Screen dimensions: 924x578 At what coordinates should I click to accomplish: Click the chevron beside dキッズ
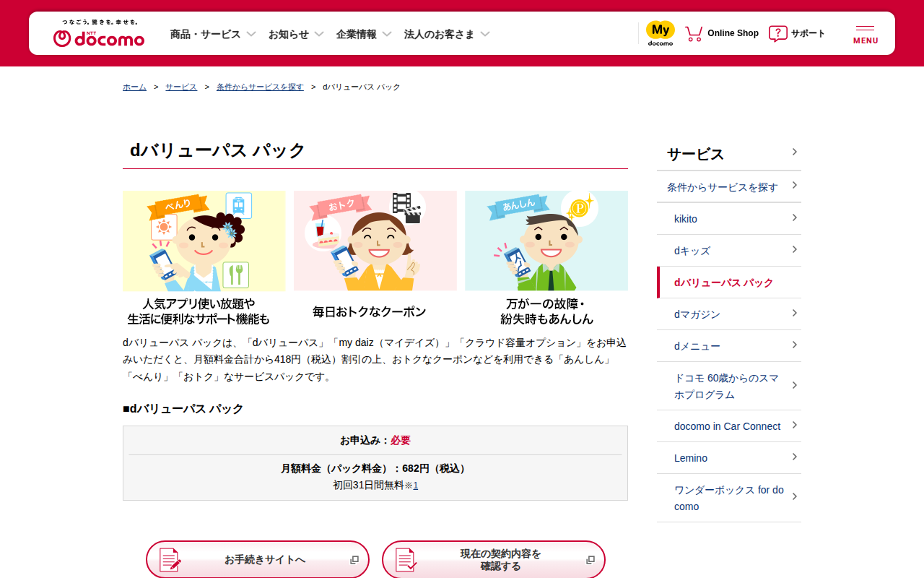click(x=794, y=249)
